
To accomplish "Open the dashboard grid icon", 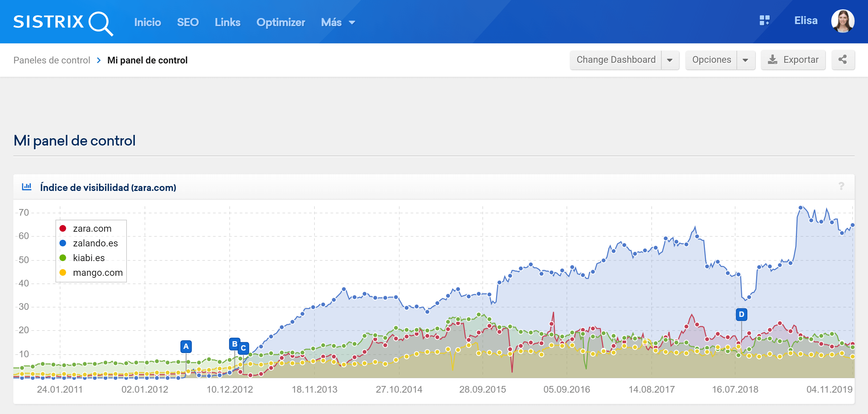I will (765, 21).
